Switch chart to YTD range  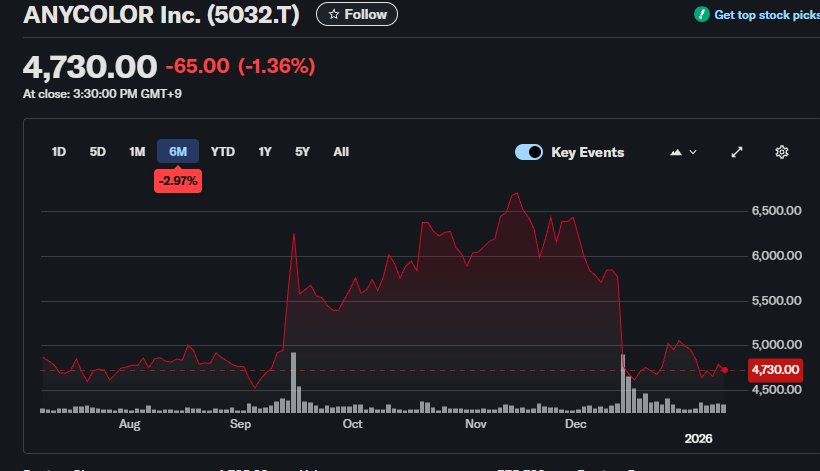223,152
